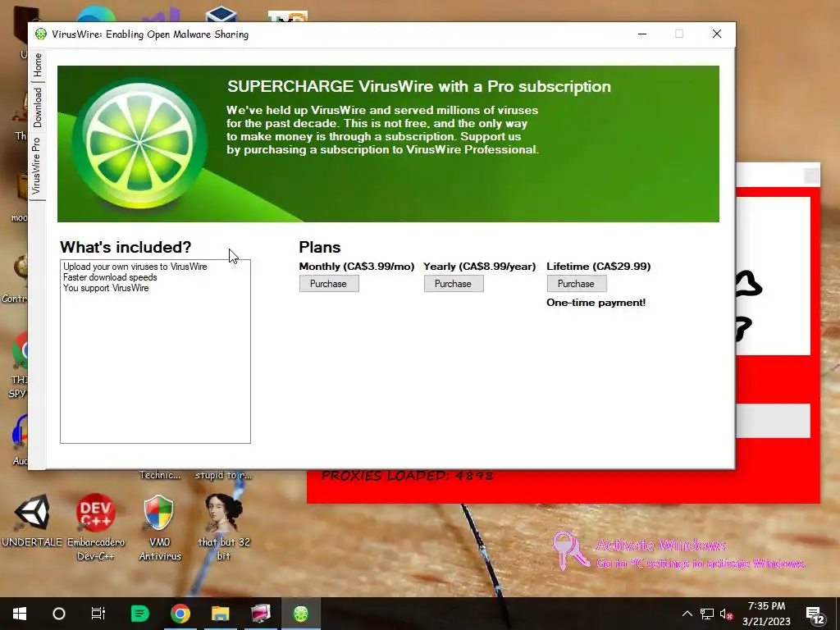
Task: Click the 'One-time payment!' label
Action: (596, 303)
